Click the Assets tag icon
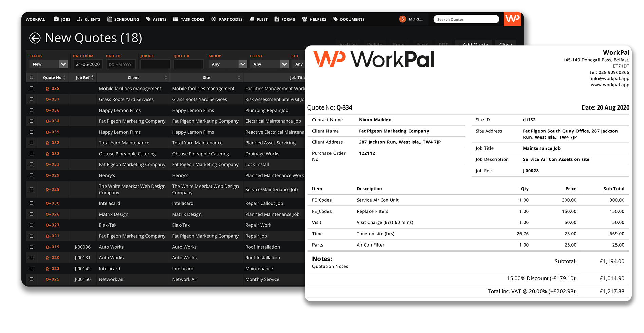The height and width of the screenshot is (333, 644). pyautogui.click(x=148, y=19)
